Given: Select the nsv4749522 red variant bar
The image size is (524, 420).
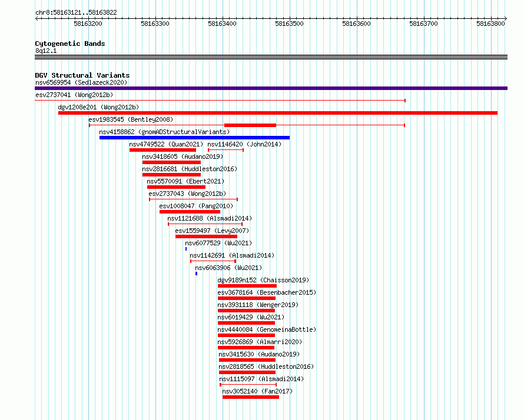Looking at the screenshot, I should (162, 150).
